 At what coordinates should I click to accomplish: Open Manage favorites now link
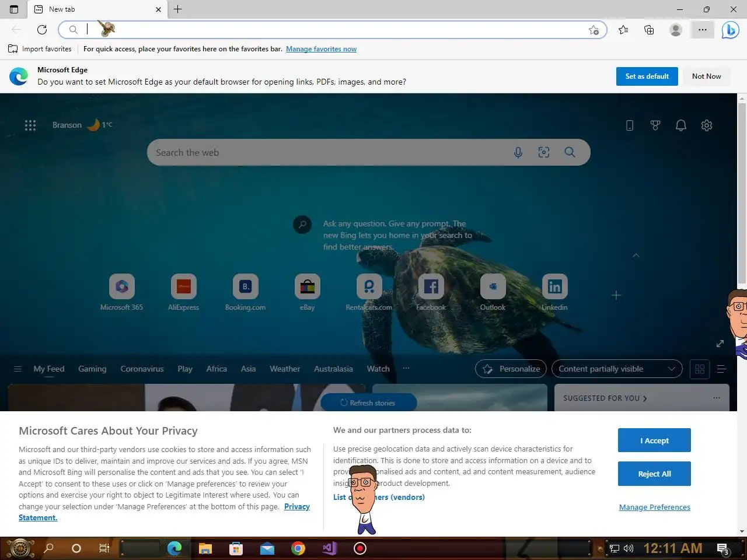pyautogui.click(x=321, y=49)
